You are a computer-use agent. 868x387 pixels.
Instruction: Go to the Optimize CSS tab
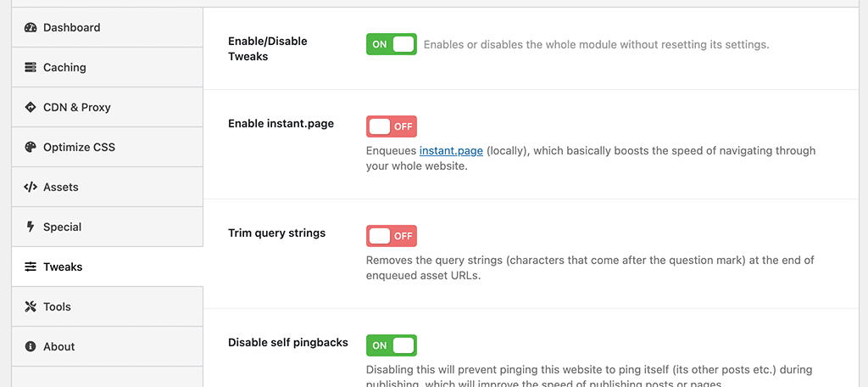108,147
